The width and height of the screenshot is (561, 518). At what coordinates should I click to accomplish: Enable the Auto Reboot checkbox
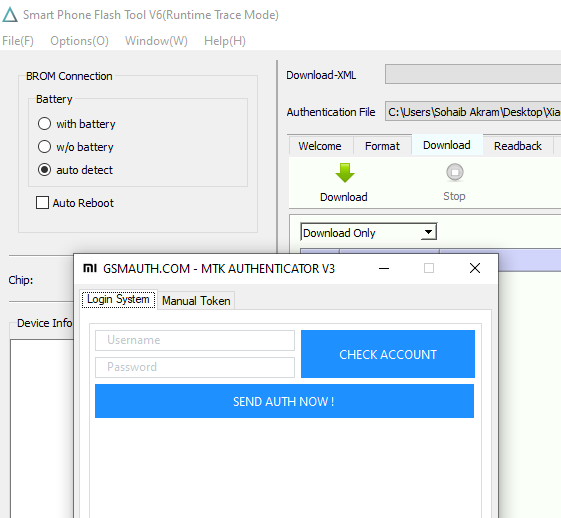(x=42, y=202)
